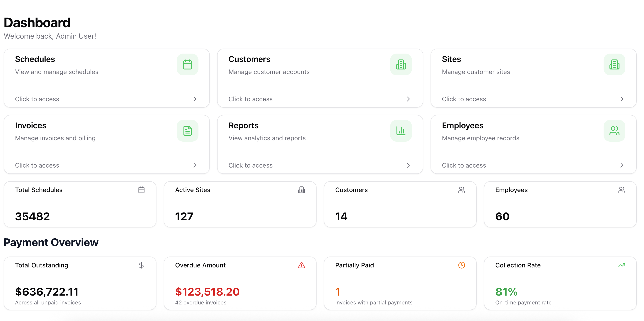The height and width of the screenshot is (321, 644).
Task: Expand the Schedules card chevron arrow
Action: coord(195,99)
